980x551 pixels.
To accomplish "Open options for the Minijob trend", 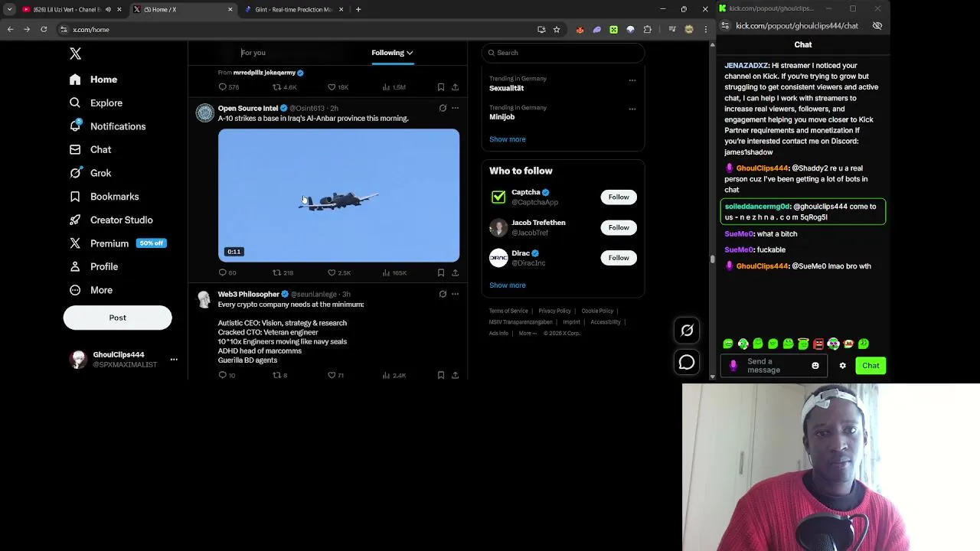I will (632, 109).
